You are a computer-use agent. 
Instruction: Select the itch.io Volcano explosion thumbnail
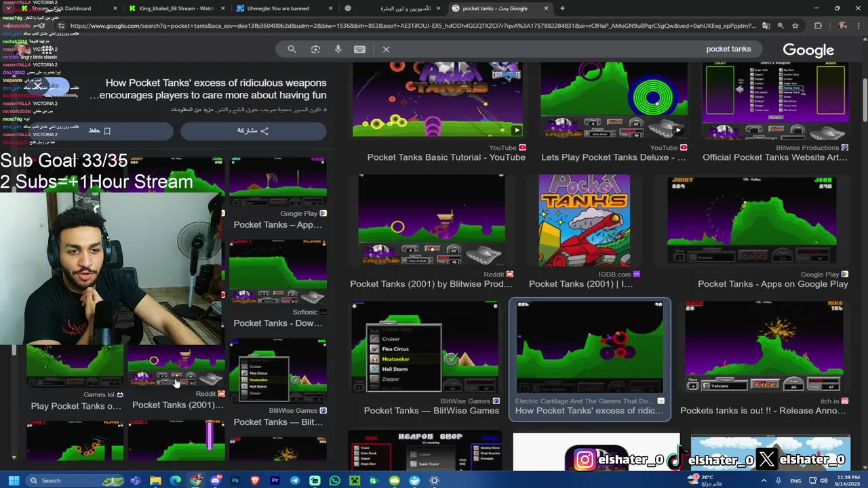[x=764, y=348]
